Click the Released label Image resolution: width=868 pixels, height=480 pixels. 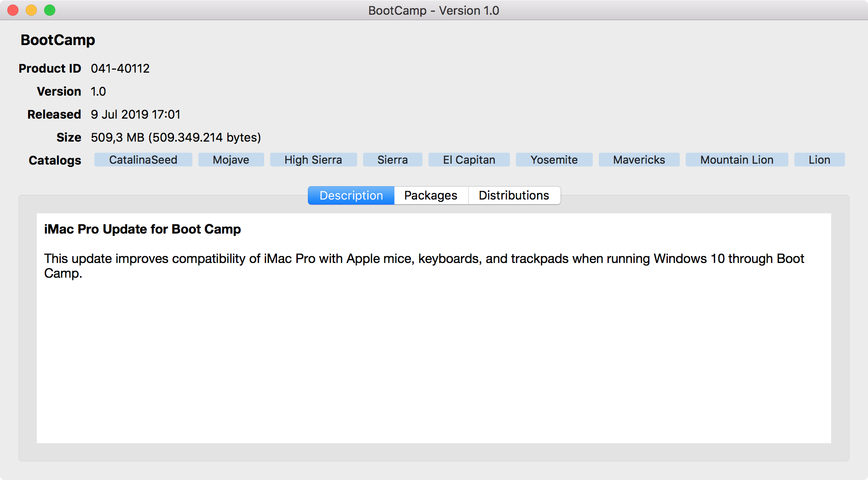click(54, 114)
